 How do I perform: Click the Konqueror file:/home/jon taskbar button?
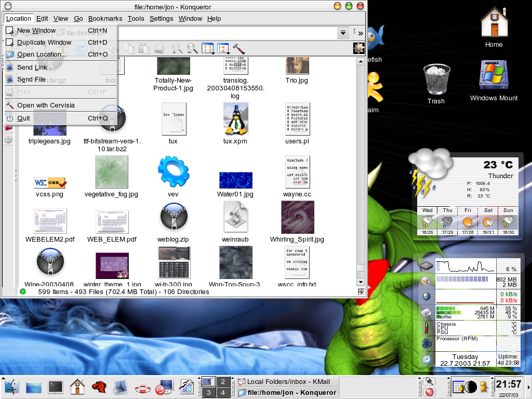[x=287, y=393]
